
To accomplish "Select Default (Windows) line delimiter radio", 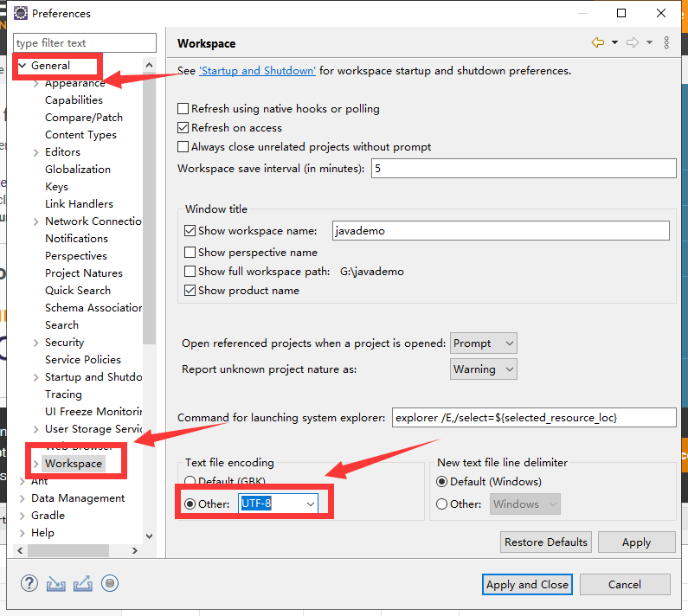I will pos(442,482).
